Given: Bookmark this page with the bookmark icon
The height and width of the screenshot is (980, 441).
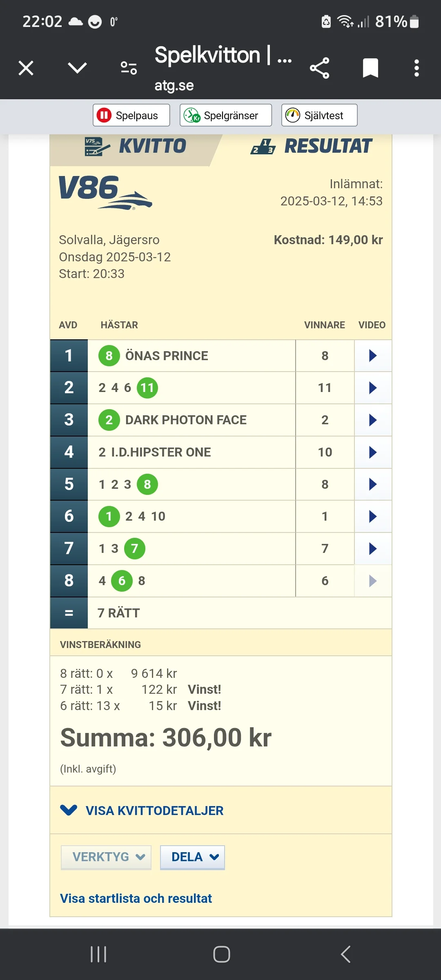Looking at the screenshot, I should 370,68.
